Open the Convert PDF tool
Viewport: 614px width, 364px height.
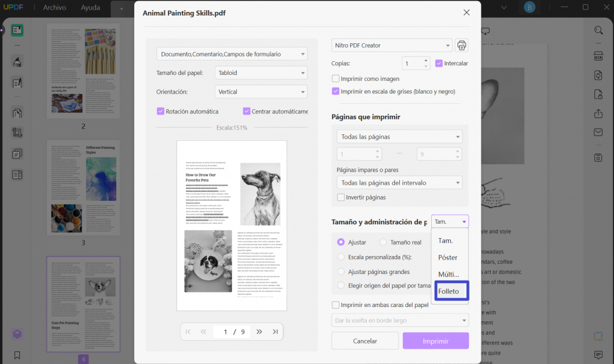point(598,75)
